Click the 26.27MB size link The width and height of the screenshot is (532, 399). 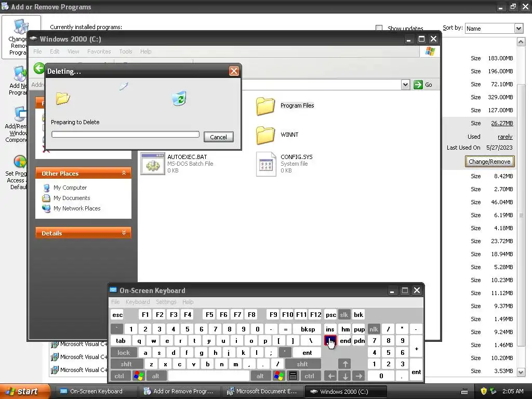502,123
